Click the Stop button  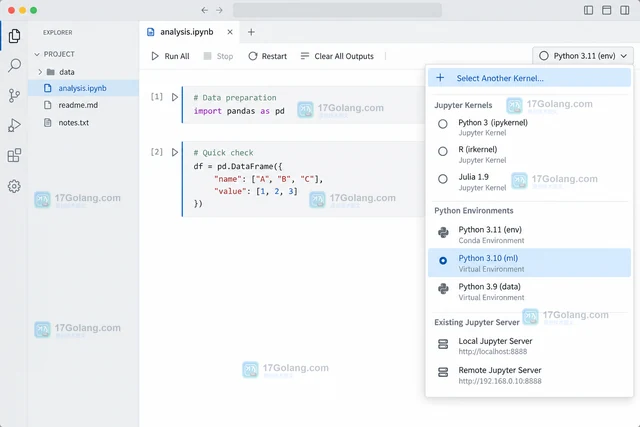click(x=218, y=56)
